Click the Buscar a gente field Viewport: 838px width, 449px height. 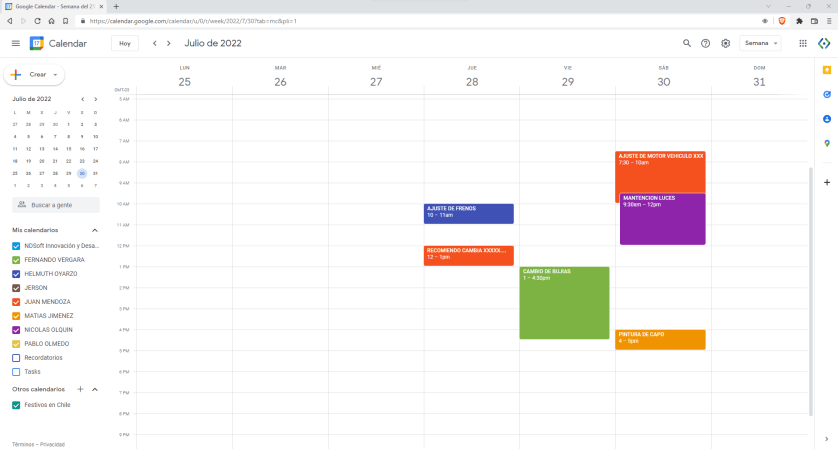click(x=56, y=204)
